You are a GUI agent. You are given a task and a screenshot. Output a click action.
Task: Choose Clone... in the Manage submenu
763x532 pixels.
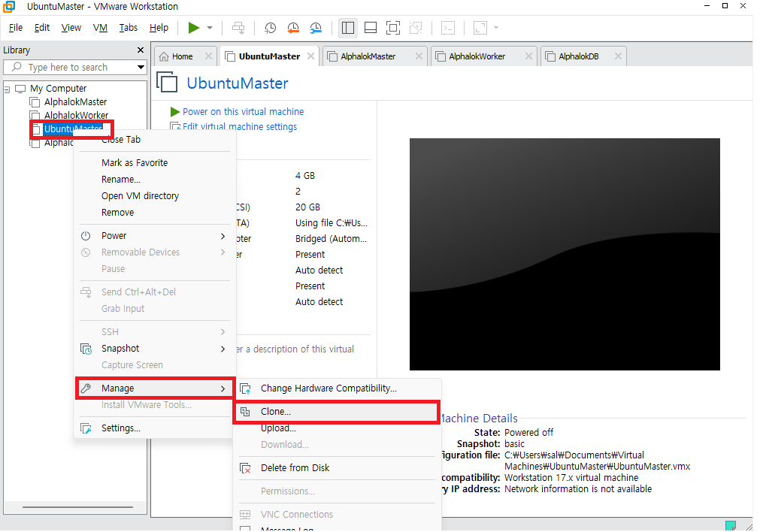point(337,412)
